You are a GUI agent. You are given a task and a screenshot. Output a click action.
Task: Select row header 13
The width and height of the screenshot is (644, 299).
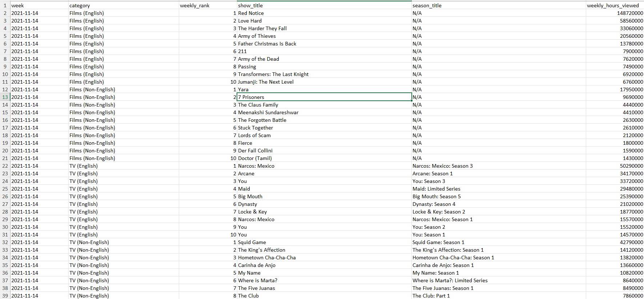pyautogui.click(x=5, y=97)
